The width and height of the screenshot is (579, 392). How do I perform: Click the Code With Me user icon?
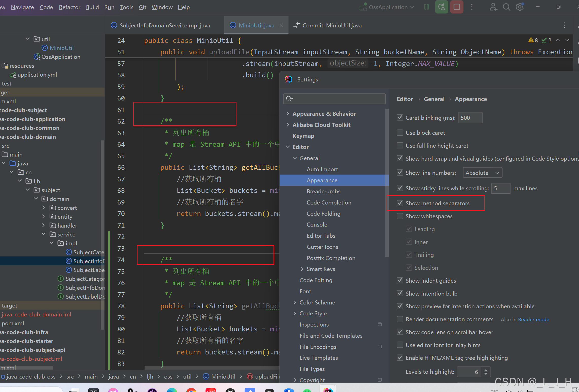click(493, 7)
